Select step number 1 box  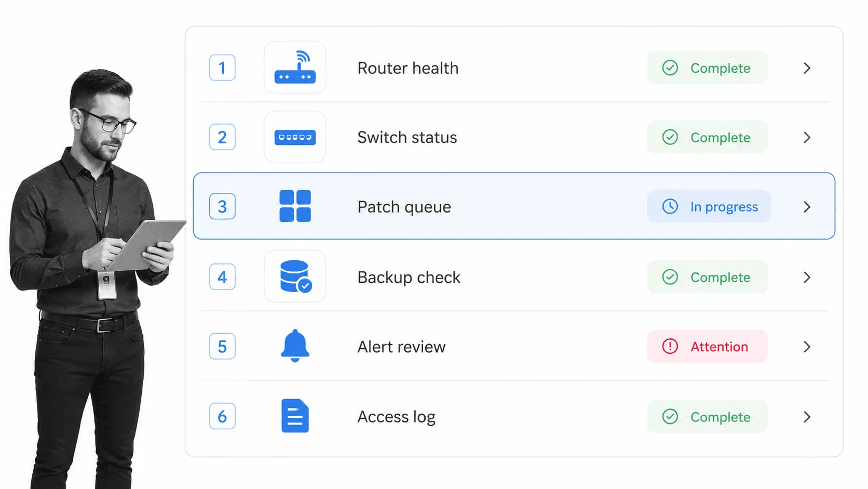pos(222,68)
